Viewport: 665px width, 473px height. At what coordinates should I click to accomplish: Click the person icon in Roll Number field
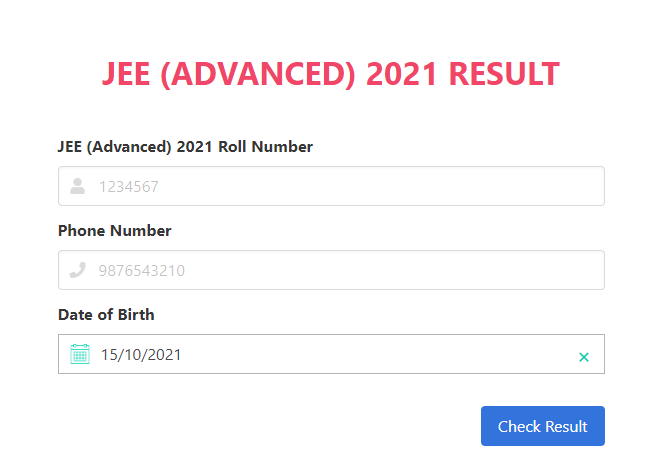[78, 186]
